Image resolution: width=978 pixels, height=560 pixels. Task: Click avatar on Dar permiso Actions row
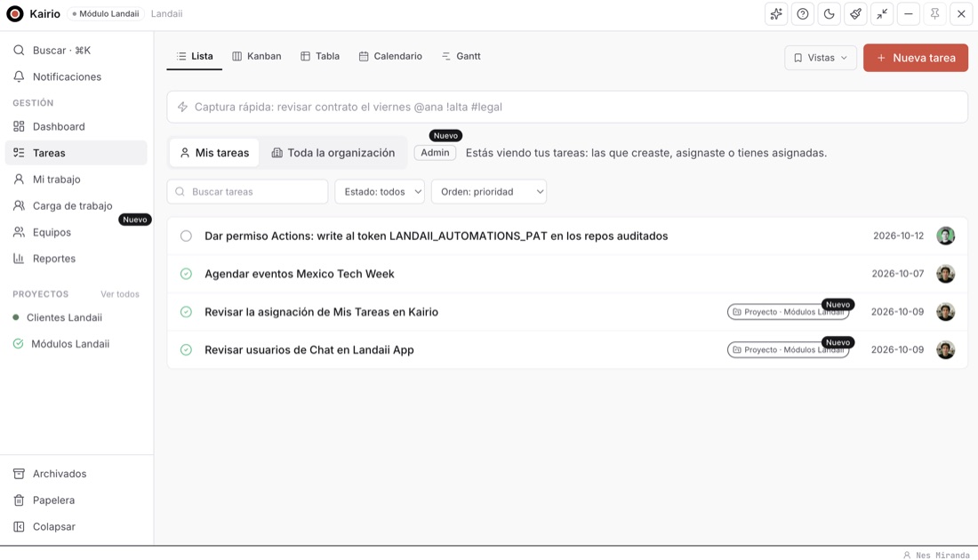coord(946,236)
